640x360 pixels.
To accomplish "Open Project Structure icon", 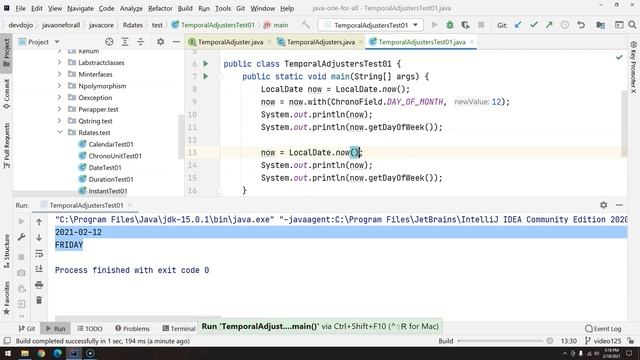I will click(x=600, y=25).
